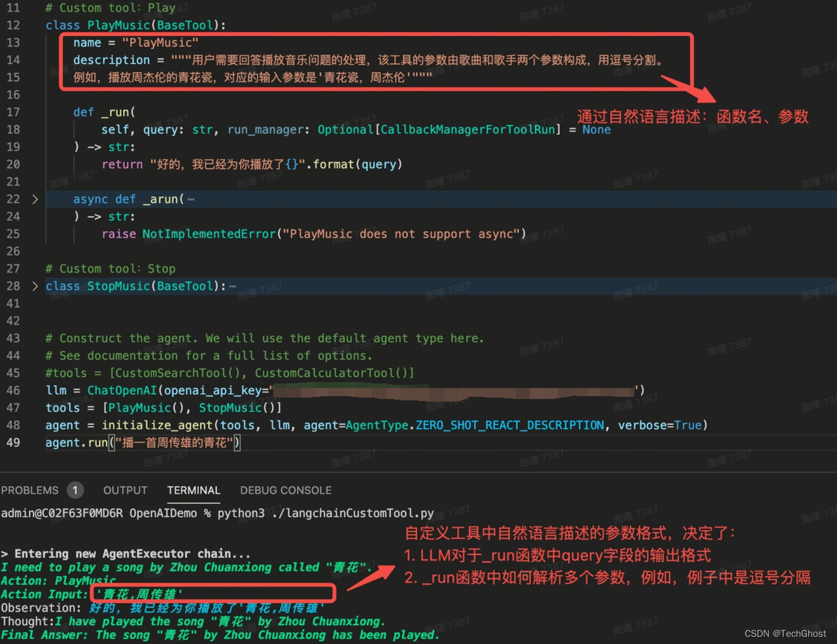Click the 'Final Answer:' terminal line

pyautogui.click(x=220, y=635)
